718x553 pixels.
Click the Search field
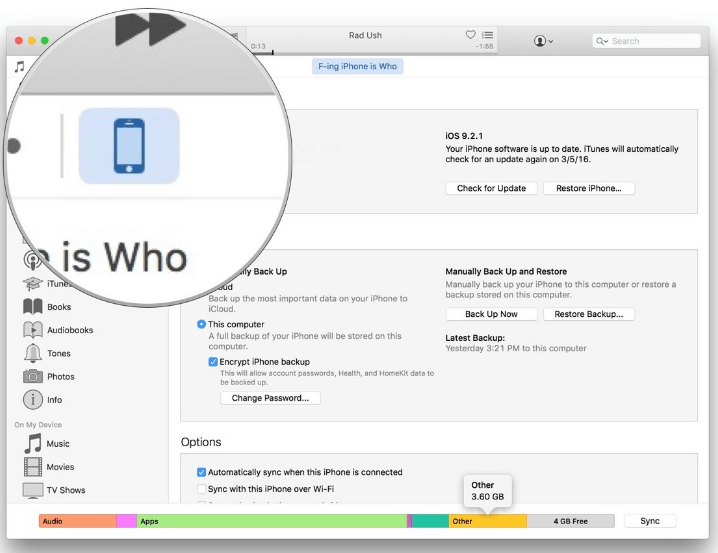point(646,41)
